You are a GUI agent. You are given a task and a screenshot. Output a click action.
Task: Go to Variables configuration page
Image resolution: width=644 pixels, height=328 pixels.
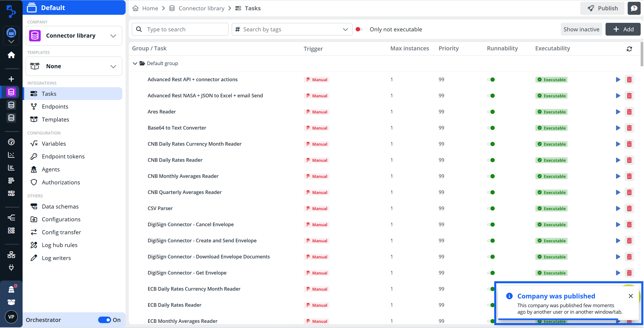point(54,144)
